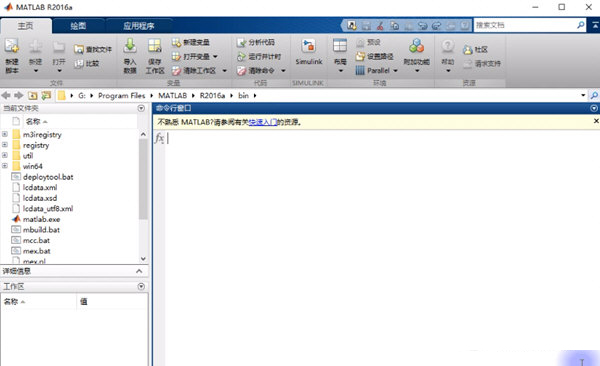Go up one folder level icon
This screenshot has width=600, height=366.
click(33, 95)
